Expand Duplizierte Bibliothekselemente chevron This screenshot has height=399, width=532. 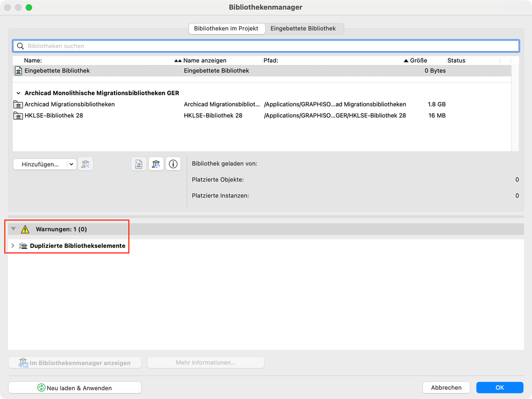pos(13,245)
